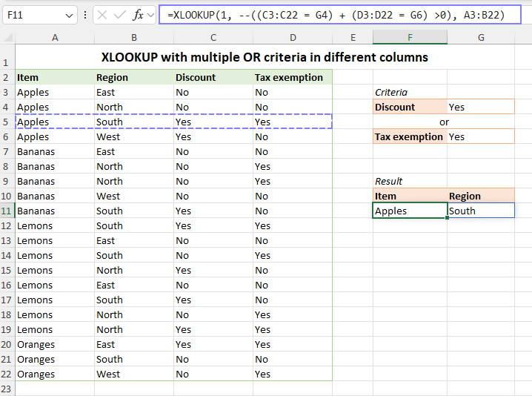532x396 pixels.
Task: Click 'North' cell in row 19
Action: [x=134, y=329]
